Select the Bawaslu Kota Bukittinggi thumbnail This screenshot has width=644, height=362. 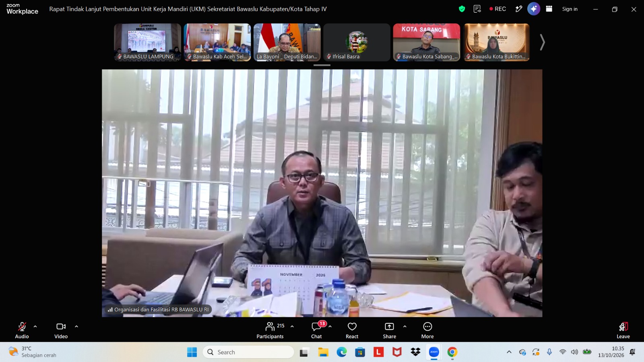coord(497,42)
